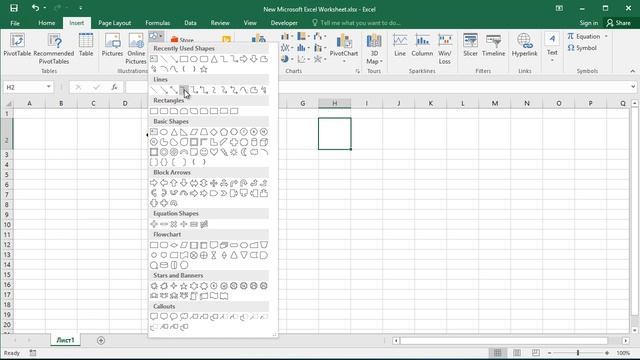Pick the Smiley Face basic shape

[204, 152]
